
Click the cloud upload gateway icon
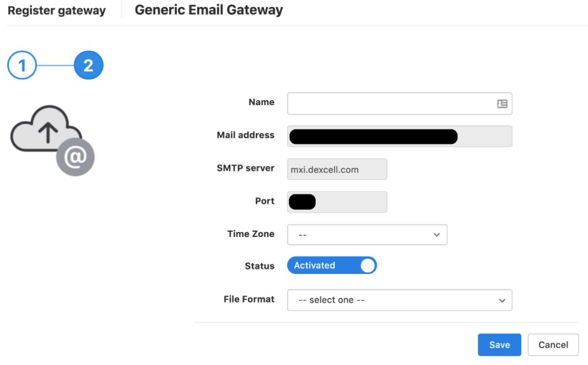pos(46,129)
